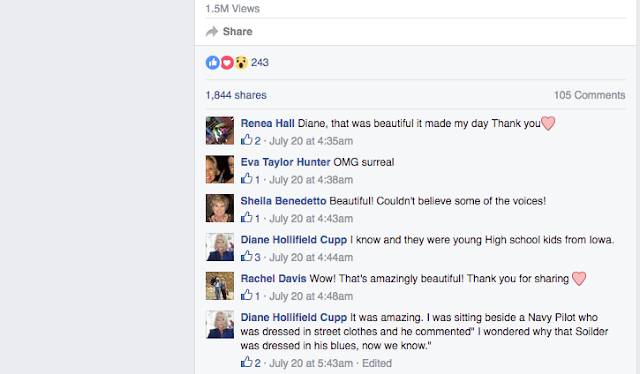Click Rachel Davis's profile picture

pos(220,286)
